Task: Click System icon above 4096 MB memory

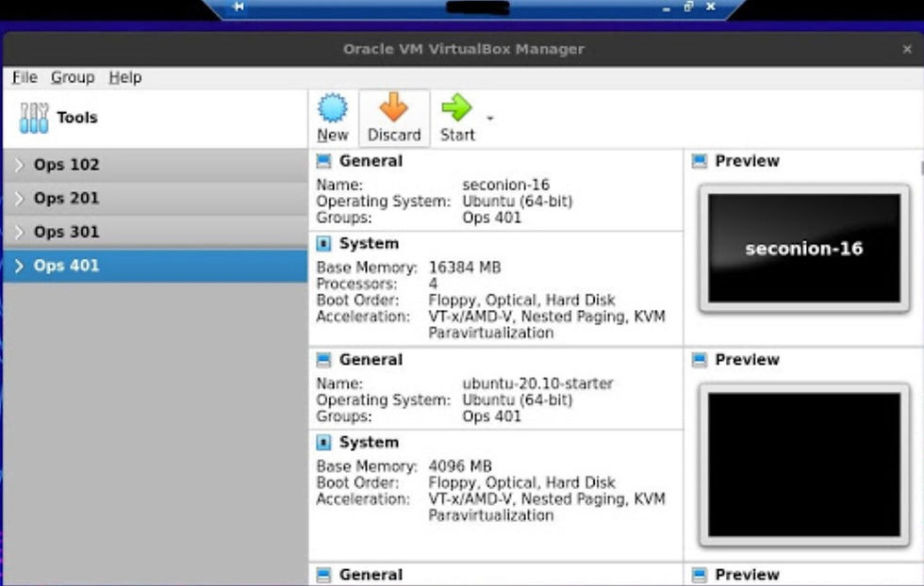Action: 323,442
